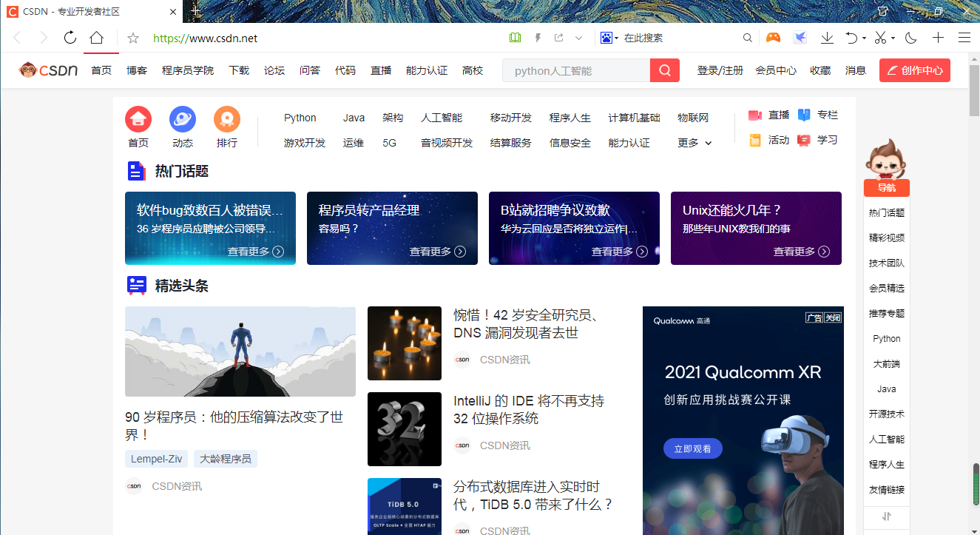Viewport: 980px width, 535px height.
Task: Click the CSDN search field with python人工智能
Action: (x=576, y=70)
